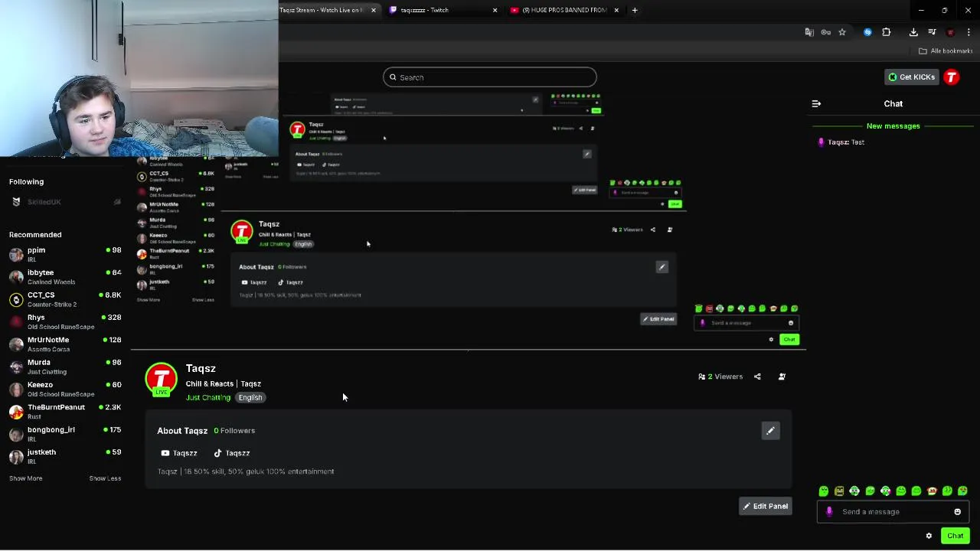
Task: Open CCT_CS Counter-Strike 2 channel
Action: point(65,299)
